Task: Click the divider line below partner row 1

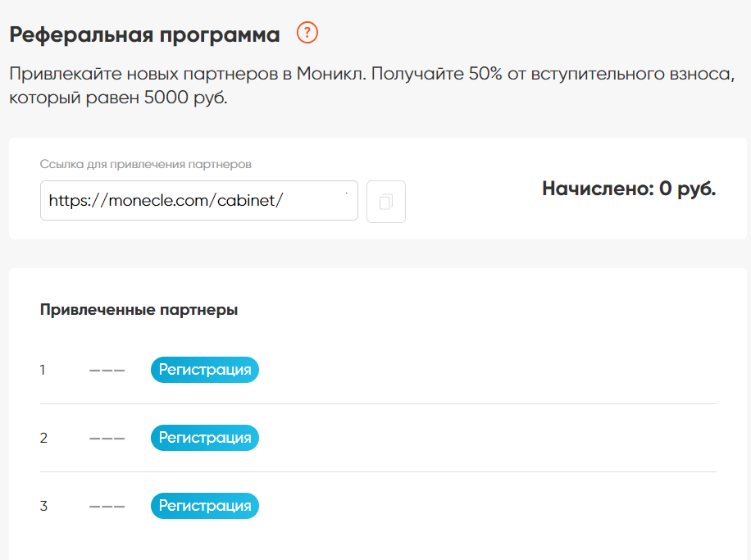Action: point(379,404)
